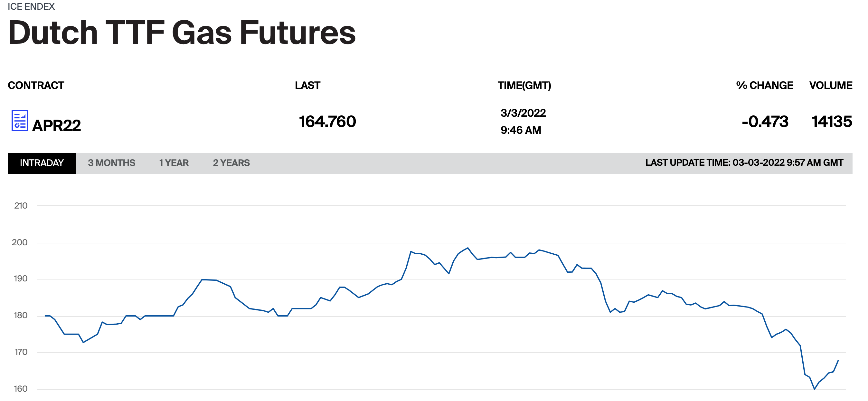868x401 pixels.
Task: Open the APR22 contract report icon
Action: click(x=20, y=121)
